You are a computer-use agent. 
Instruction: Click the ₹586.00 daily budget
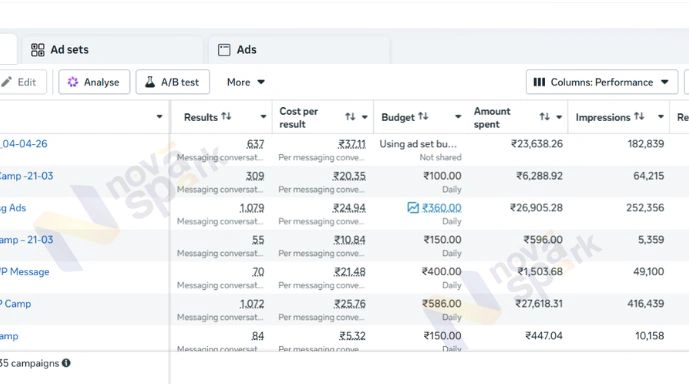point(442,304)
